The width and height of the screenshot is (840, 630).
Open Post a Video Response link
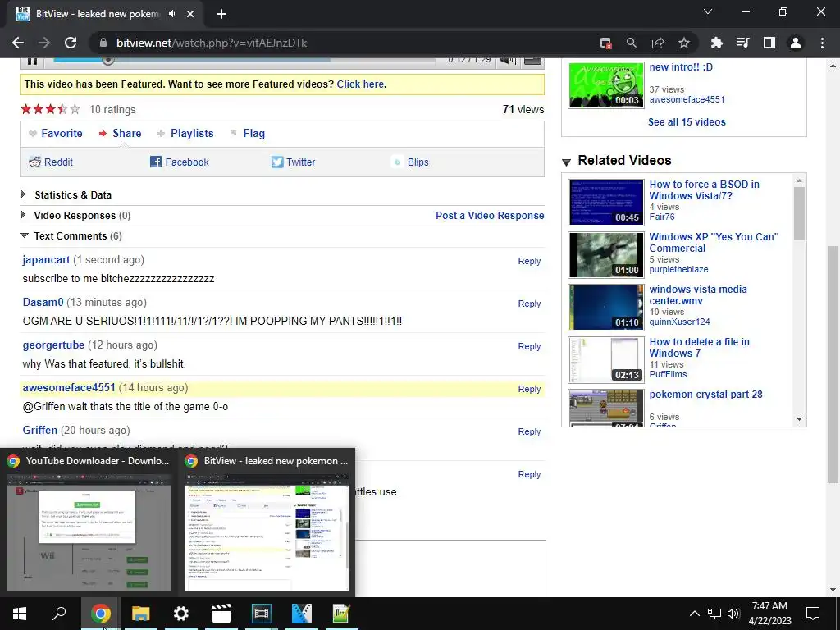click(x=490, y=216)
